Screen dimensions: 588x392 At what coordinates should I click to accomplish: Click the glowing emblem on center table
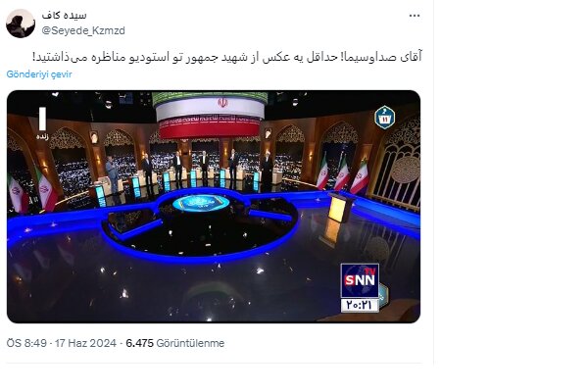coord(201,203)
